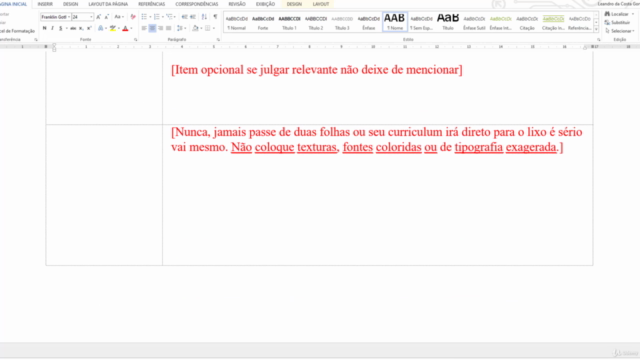Expand the font color arrow
Image resolution: width=640 pixels, height=360 pixels.
coord(131,28)
